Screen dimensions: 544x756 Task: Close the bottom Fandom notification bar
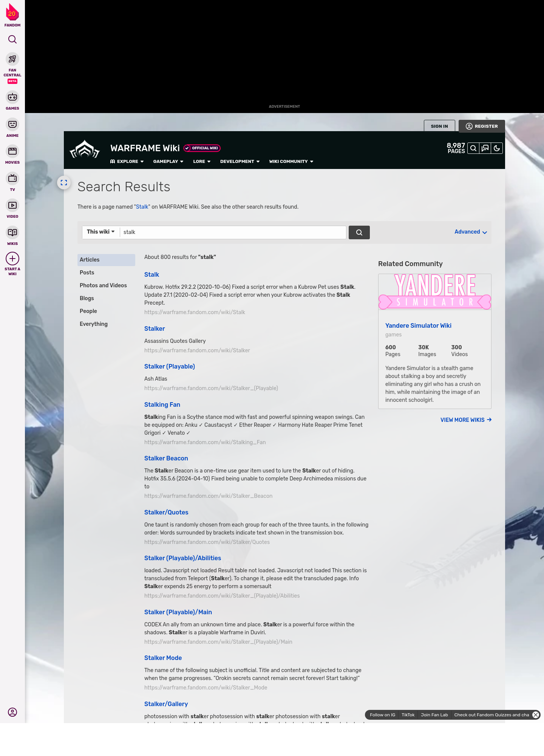pos(536,715)
